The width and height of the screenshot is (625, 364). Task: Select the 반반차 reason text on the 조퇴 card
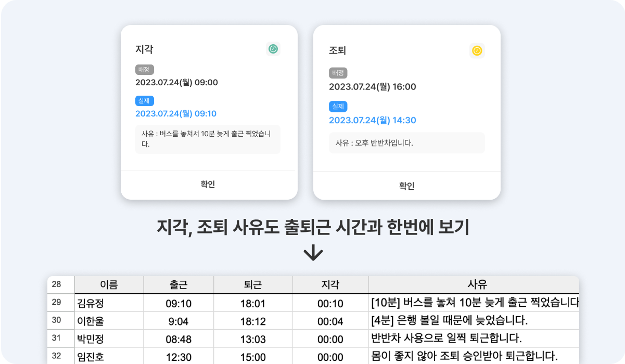coord(407,143)
